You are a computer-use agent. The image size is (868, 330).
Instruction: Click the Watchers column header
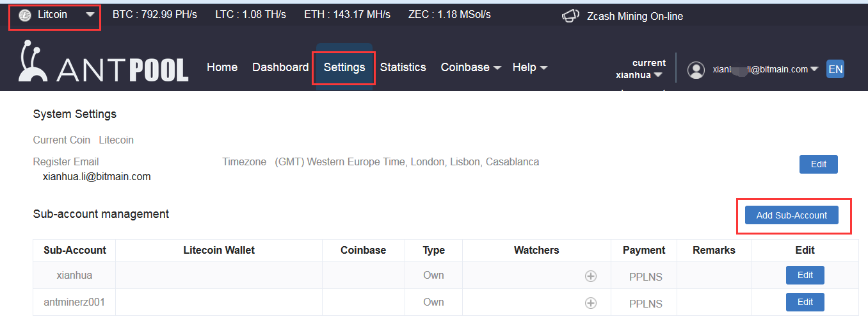(536, 250)
